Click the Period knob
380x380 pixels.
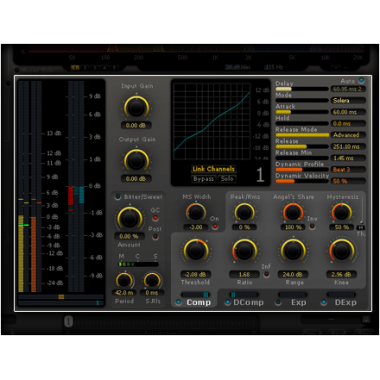pyautogui.click(x=124, y=280)
